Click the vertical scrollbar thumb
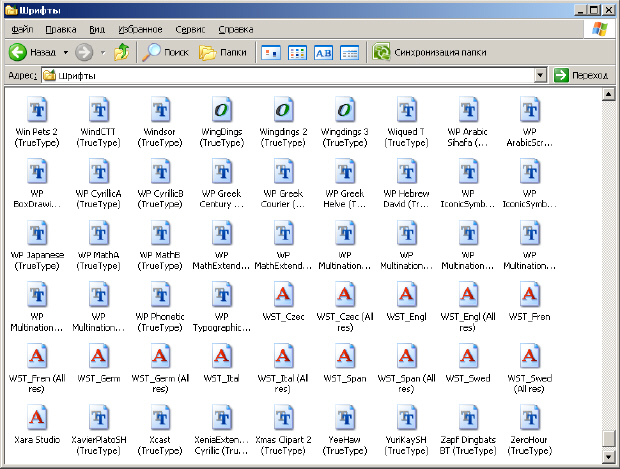 pyautogui.click(x=608, y=439)
